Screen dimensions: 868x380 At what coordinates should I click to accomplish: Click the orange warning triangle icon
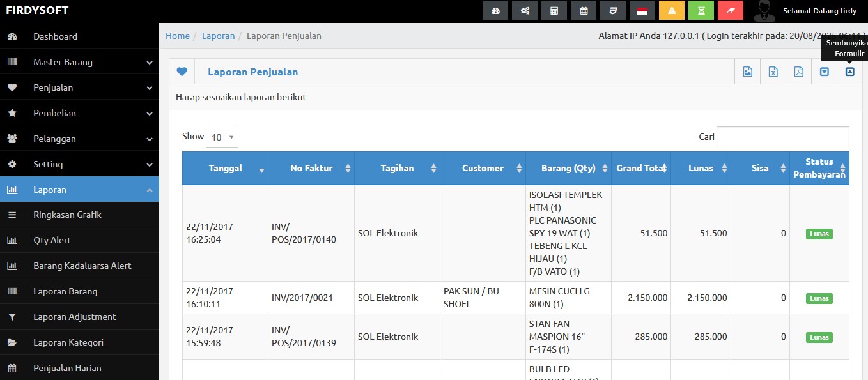[x=672, y=11]
